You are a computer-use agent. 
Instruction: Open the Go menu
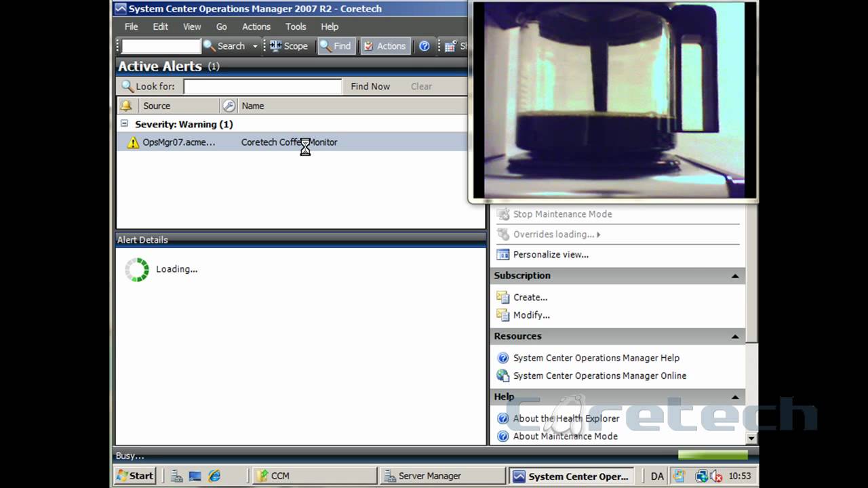tap(222, 26)
